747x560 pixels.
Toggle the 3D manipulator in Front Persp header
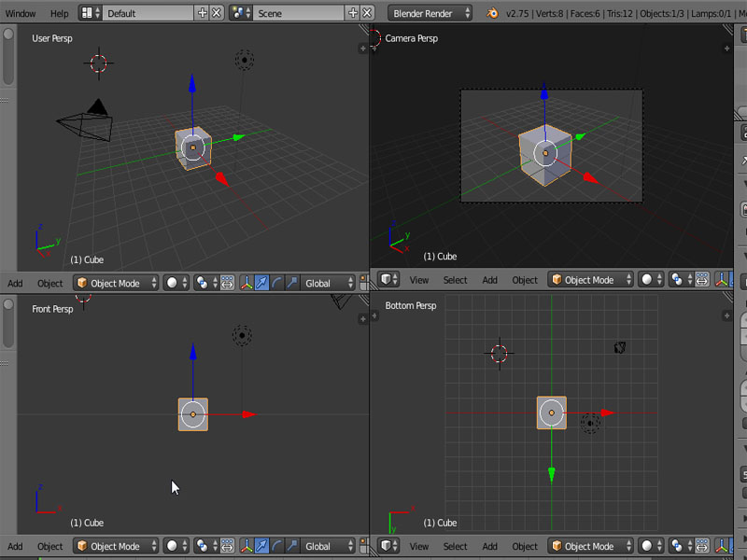pyautogui.click(x=247, y=546)
